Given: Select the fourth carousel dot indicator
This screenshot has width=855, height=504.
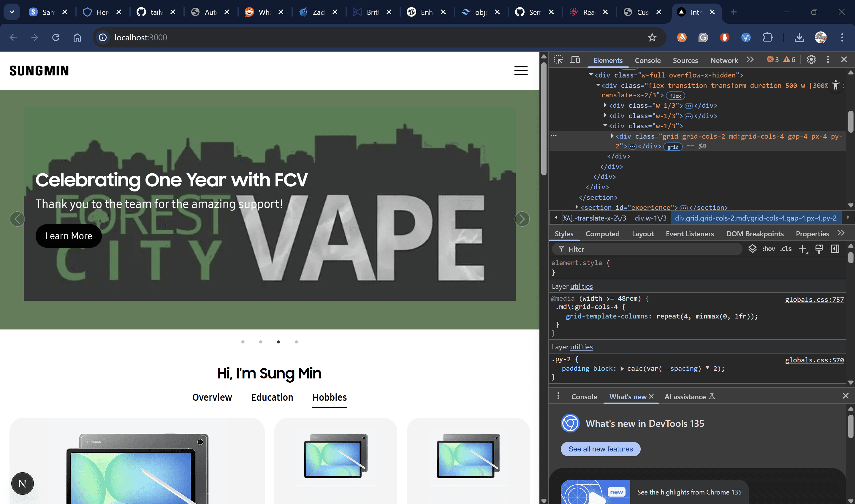Looking at the screenshot, I should [296, 342].
